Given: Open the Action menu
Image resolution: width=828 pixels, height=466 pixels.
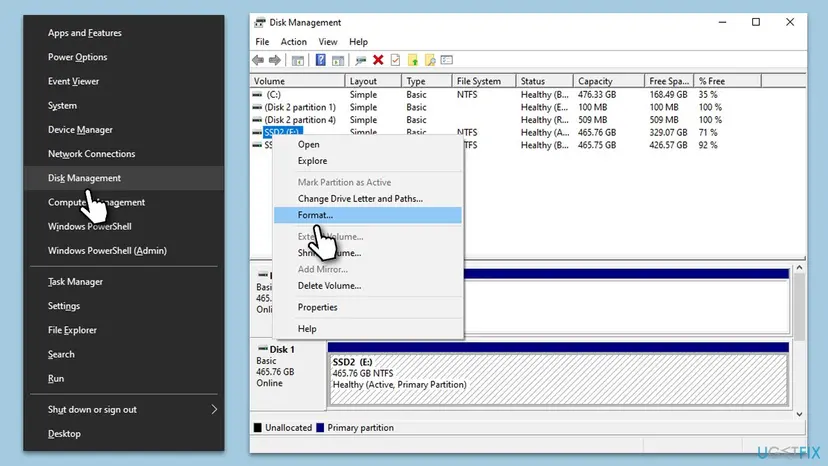Looking at the screenshot, I should click(294, 42).
